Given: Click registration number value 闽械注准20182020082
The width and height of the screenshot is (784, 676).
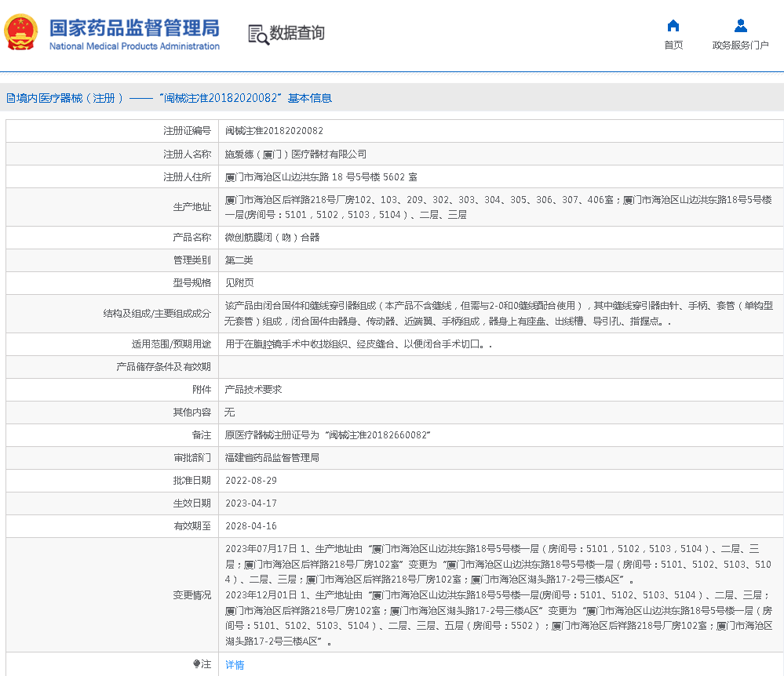Looking at the screenshot, I should [x=274, y=131].
